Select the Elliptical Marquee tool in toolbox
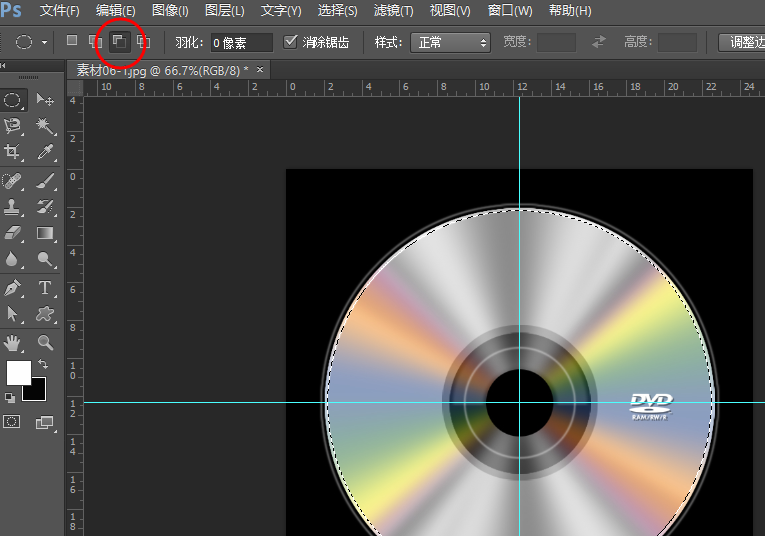Viewport: 765px width, 536px height. click(12, 100)
